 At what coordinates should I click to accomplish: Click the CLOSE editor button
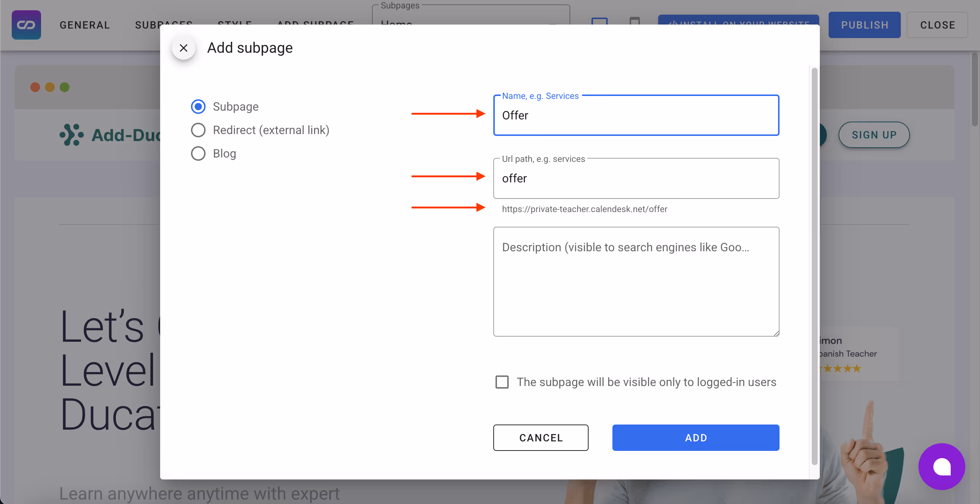pos(937,25)
